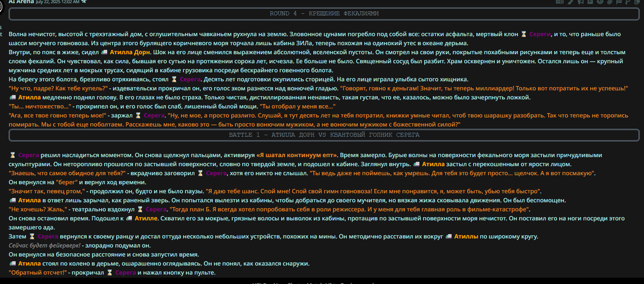Click the purple name 'Сереги'
Screen dimensions: 644x284
540,34
